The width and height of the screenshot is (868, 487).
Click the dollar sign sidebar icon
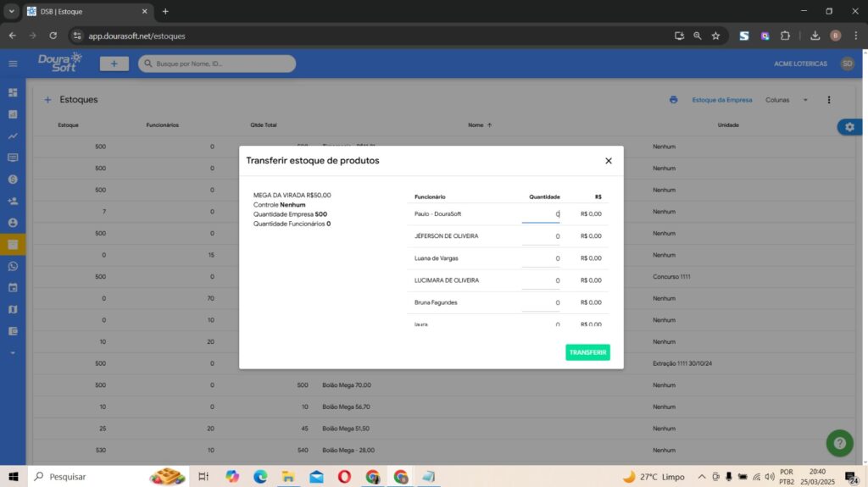[x=13, y=180]
